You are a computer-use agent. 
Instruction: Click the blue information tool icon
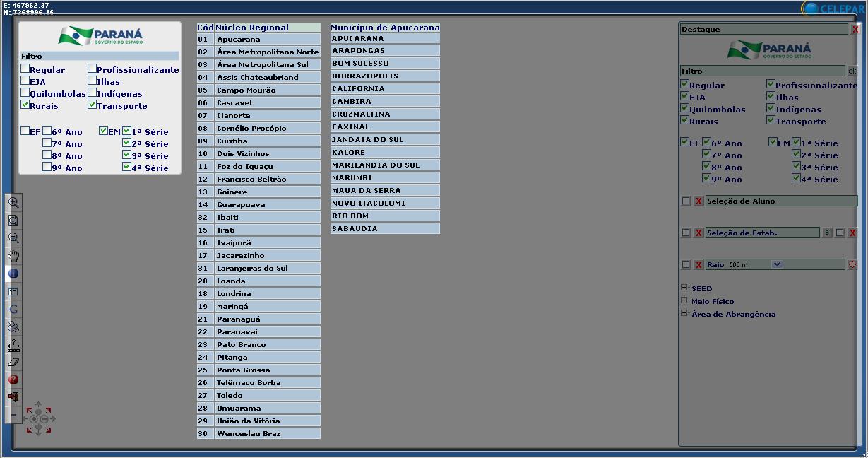pos(13,274)
